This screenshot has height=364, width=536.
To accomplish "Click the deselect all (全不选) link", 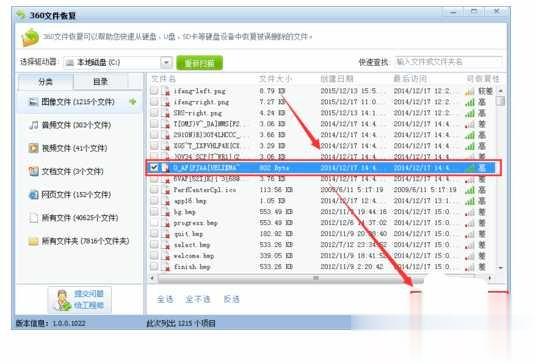I will coord(198,299).
